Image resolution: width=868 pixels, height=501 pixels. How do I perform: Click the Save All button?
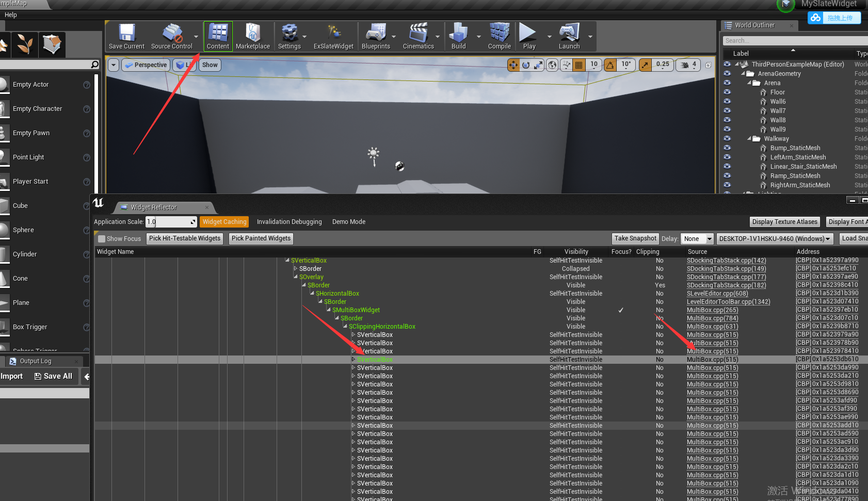[53, 376]
